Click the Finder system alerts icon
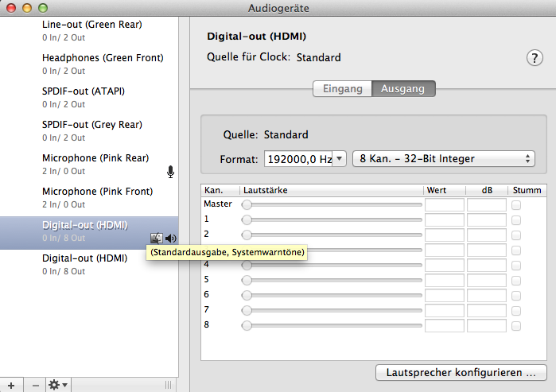556x392 pixels. click(x=157, y=239)
